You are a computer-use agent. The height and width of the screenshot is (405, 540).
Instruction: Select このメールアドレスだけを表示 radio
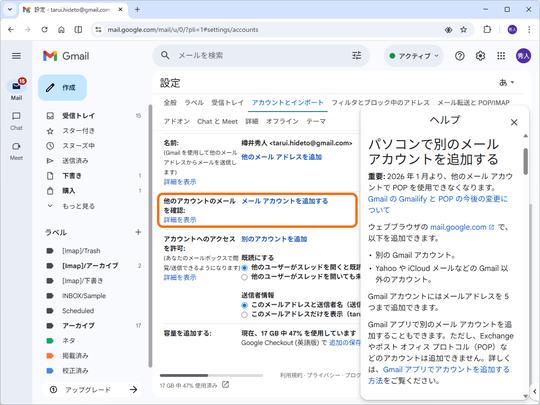click(x=244, y=314)
